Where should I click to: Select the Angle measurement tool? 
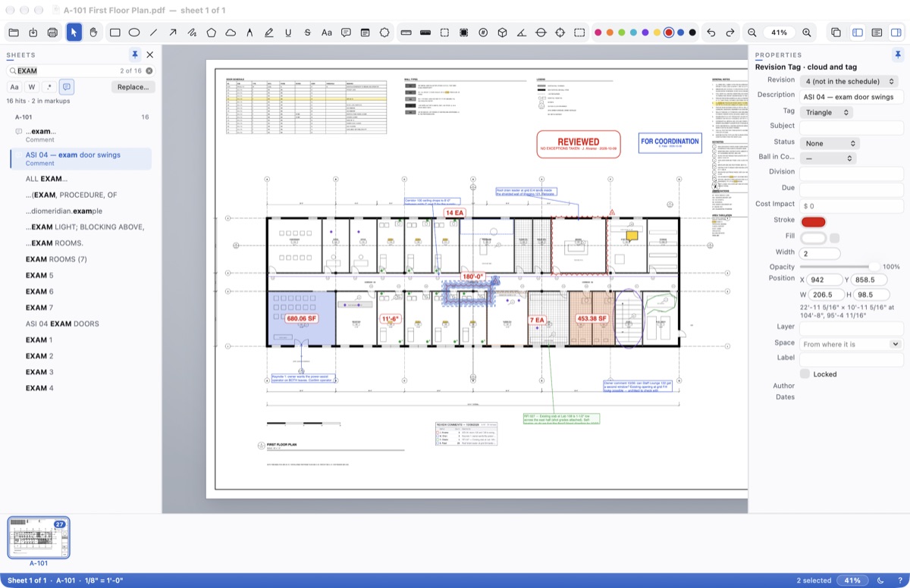[x=522, y=33]
